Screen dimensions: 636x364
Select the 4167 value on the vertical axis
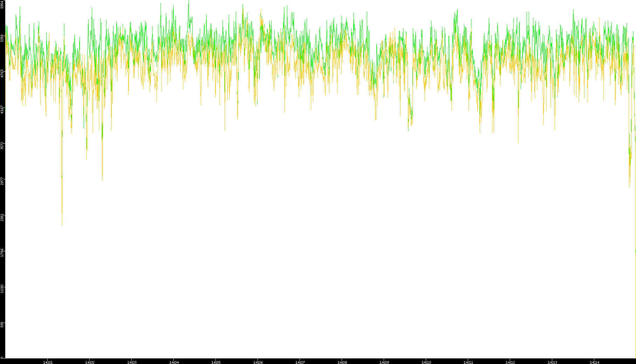coord(2,109)
